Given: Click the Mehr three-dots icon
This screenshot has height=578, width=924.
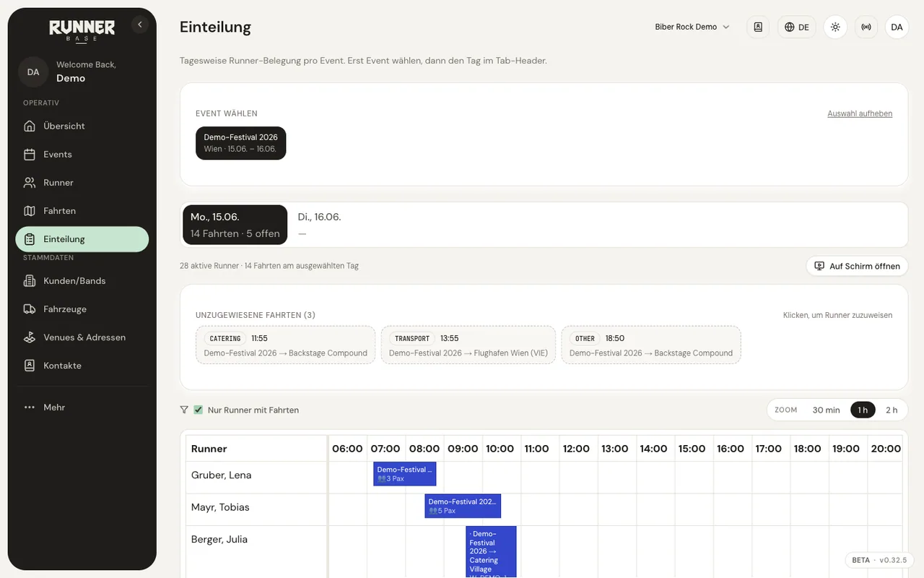Looking at the screenshot, I should 30,407.
